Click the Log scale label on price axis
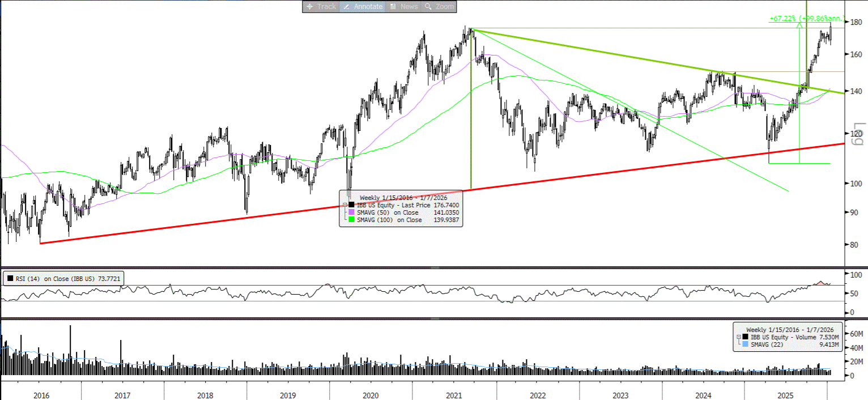This screenshot has width=868, height=400. coord(858,131)
